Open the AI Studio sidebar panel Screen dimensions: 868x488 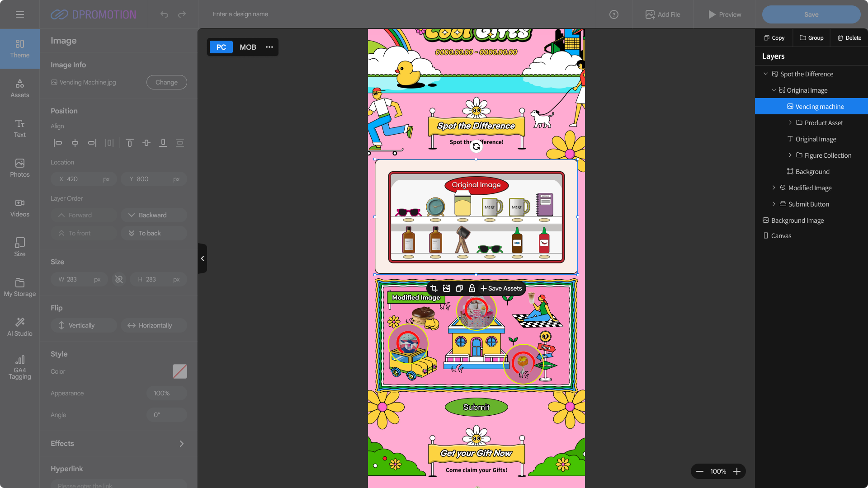[20, 326]
